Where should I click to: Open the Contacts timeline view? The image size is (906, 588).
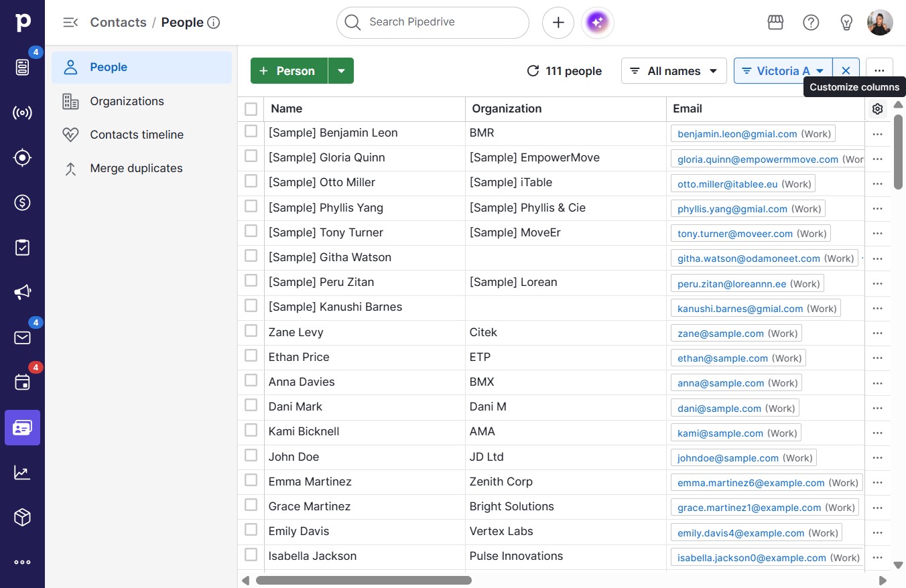click(141, 135)
